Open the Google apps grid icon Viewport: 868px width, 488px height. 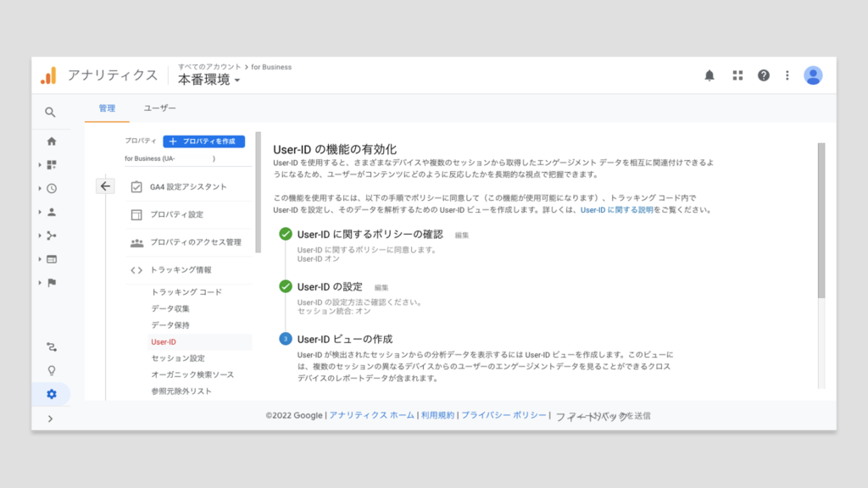737,75
